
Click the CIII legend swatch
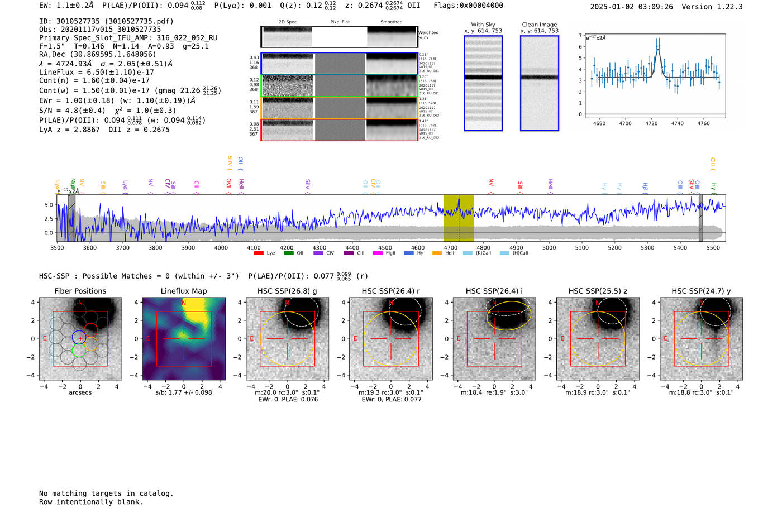click(349, 253)
